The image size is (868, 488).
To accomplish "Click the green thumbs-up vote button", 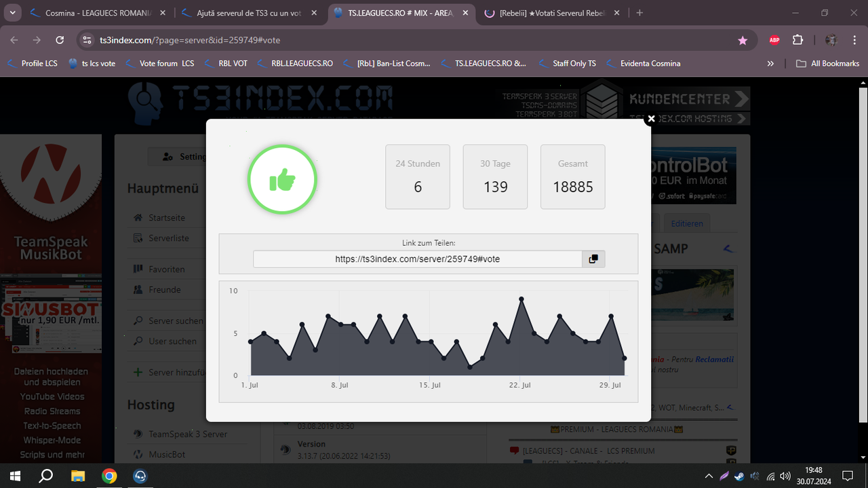I will 282,180.
